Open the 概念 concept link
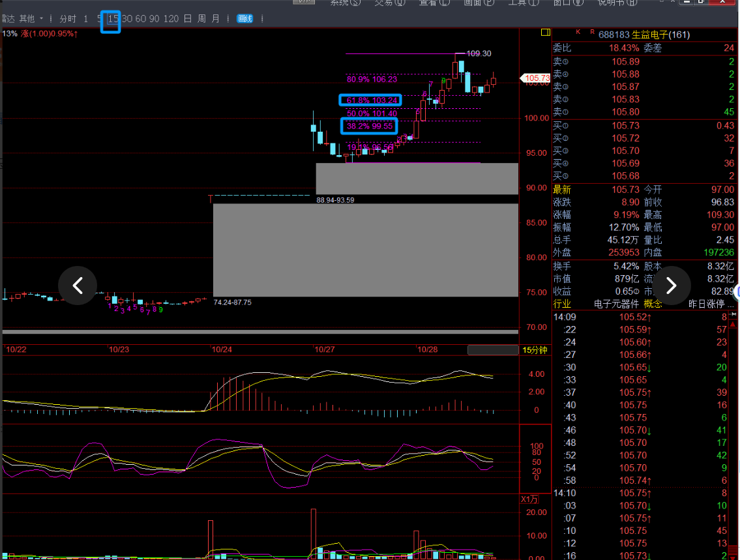 (x=653, y=304)
